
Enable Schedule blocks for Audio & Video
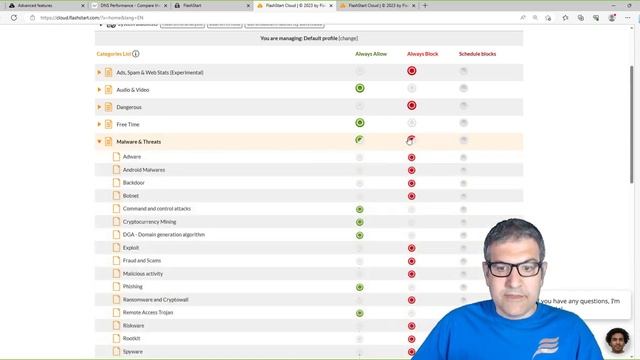click(x=463, y=88)
